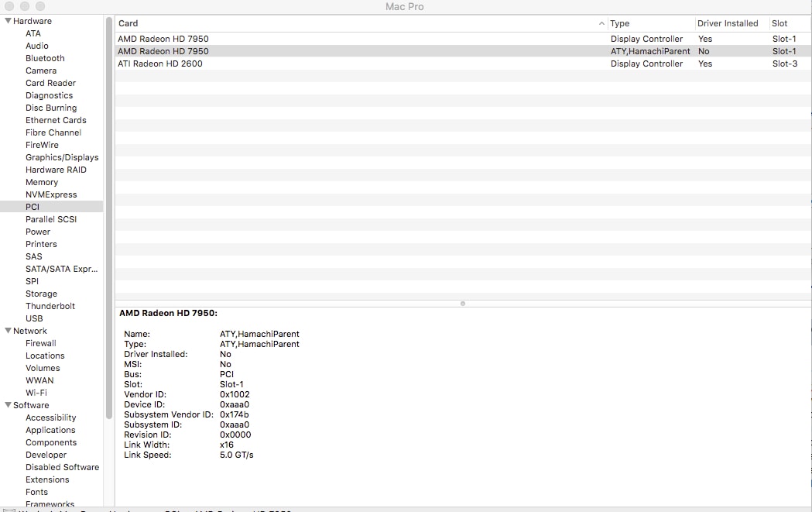Select ATI Radeon HD 2600 row
This screenshot has height=512, width=812.
[x=462, y=64]
